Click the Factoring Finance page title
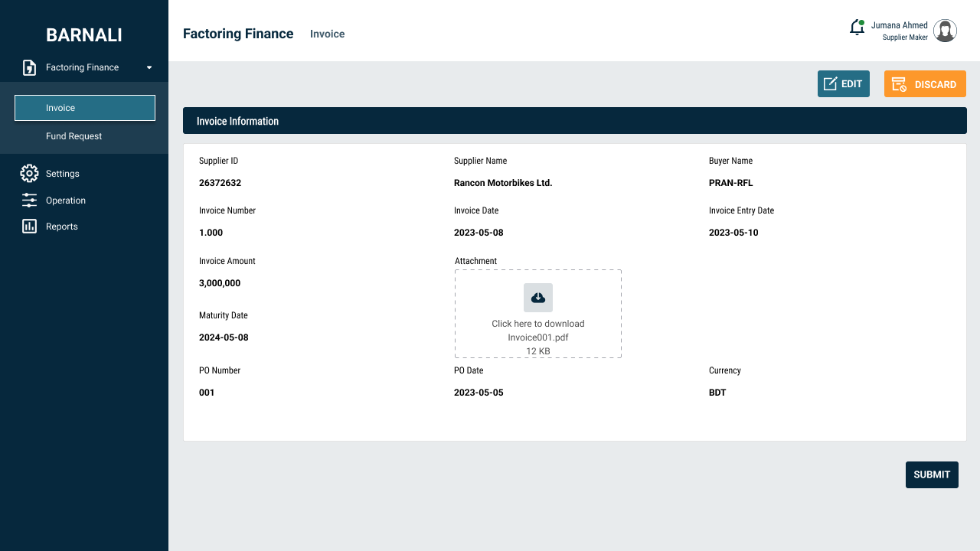Viewport: 980px width, 551px height. [238, 34]
